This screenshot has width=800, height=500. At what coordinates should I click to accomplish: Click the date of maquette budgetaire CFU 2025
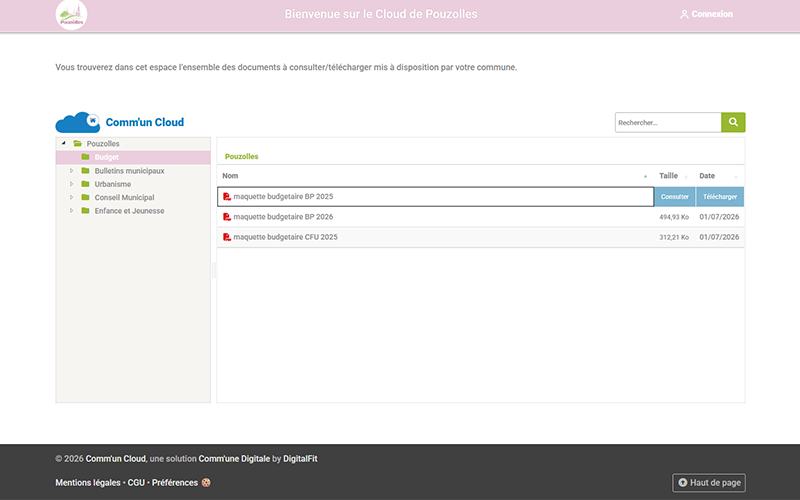tap(719, 237)
